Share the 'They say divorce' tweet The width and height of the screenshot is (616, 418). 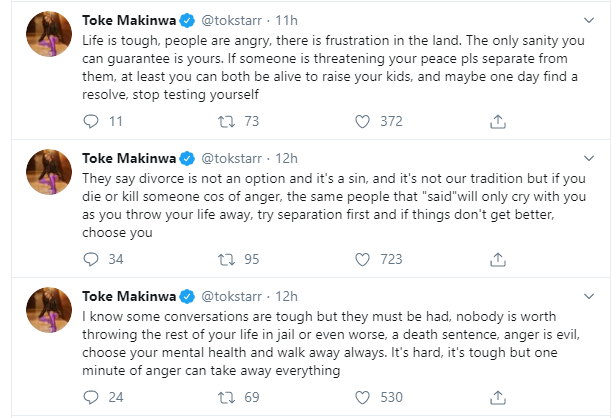(497, 260)
